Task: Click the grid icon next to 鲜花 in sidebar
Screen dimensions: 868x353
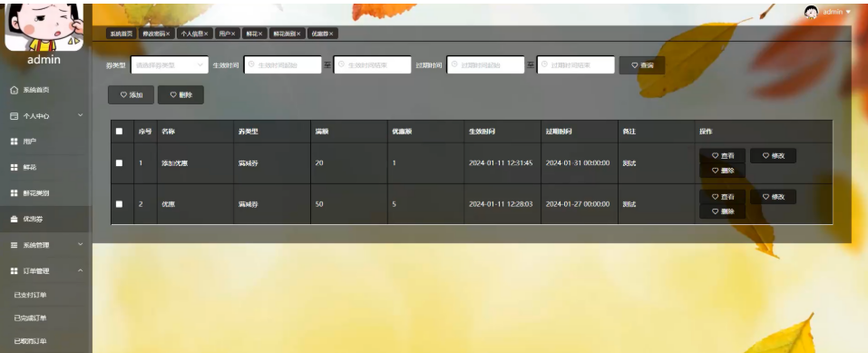Action: coord(15,167)
